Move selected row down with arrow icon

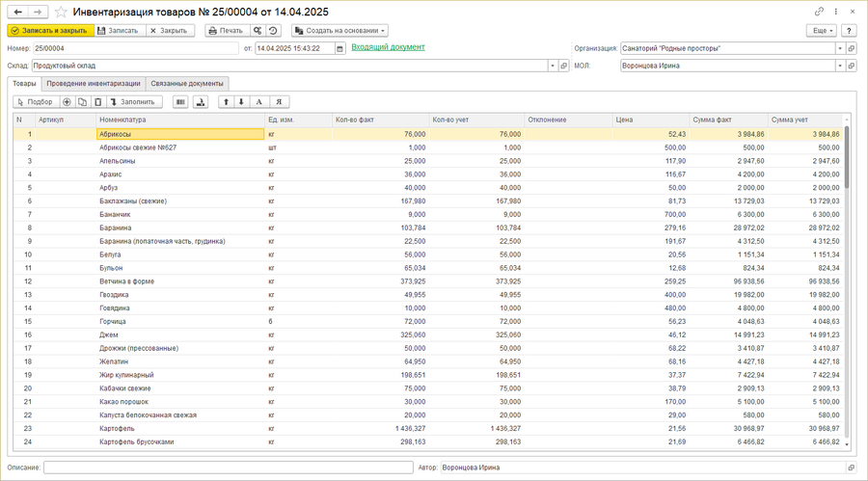(241, 101)
